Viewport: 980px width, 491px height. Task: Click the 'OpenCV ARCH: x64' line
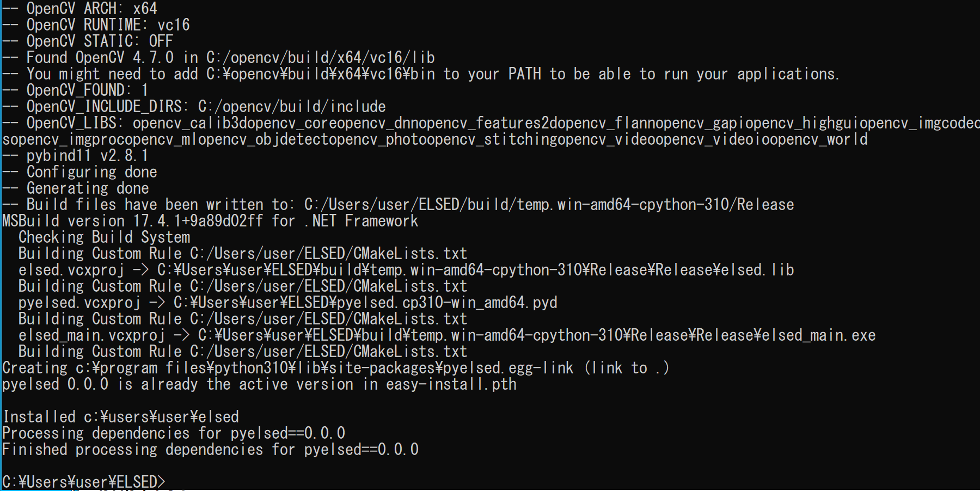(x=79, y=9)
